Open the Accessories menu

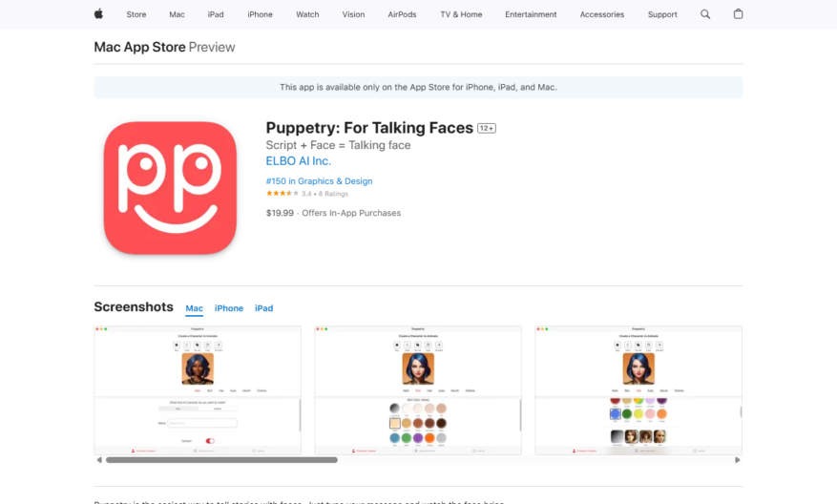(x=602, y=14)
